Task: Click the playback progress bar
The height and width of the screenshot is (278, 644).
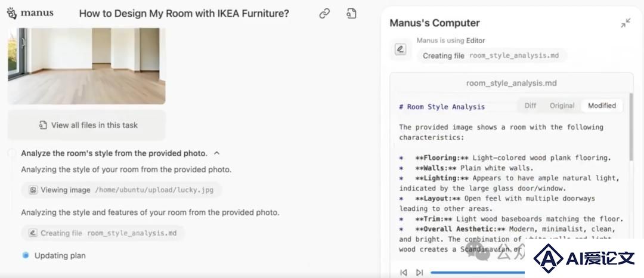Action: tap(478, 272)
